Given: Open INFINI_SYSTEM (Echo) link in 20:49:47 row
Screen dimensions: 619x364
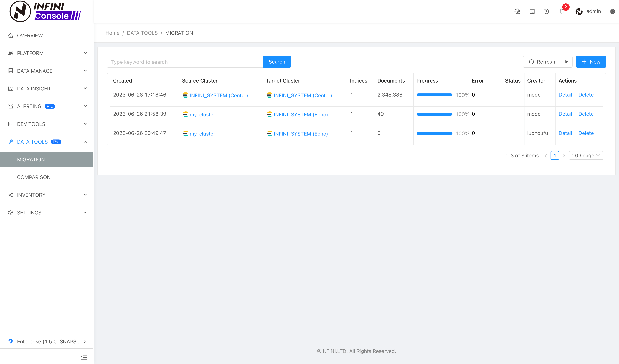Looking at the screenshot, I should tap(301, 134).
